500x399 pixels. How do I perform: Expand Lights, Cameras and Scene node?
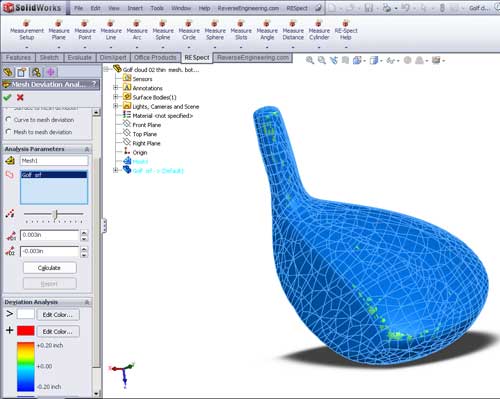tap(115, 106)
